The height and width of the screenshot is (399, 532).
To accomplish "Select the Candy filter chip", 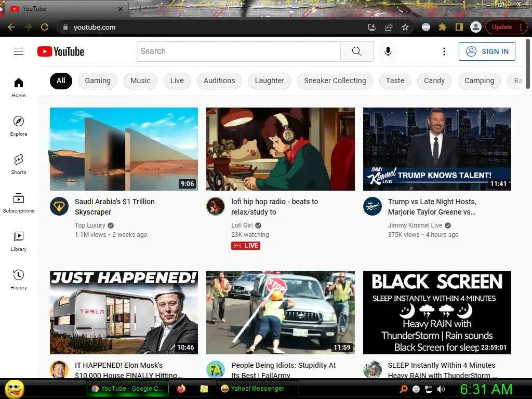I will coord(434,81).
